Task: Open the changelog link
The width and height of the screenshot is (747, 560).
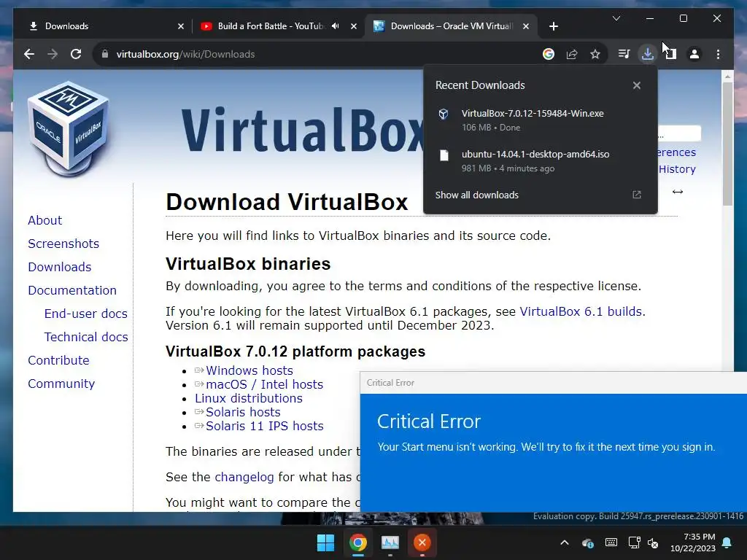Action: point(244,477)
